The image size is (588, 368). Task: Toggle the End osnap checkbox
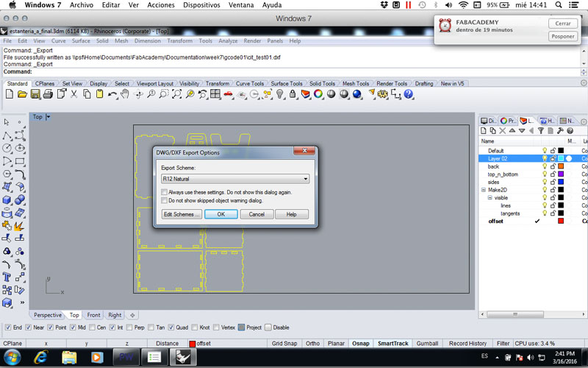point(8,328)
